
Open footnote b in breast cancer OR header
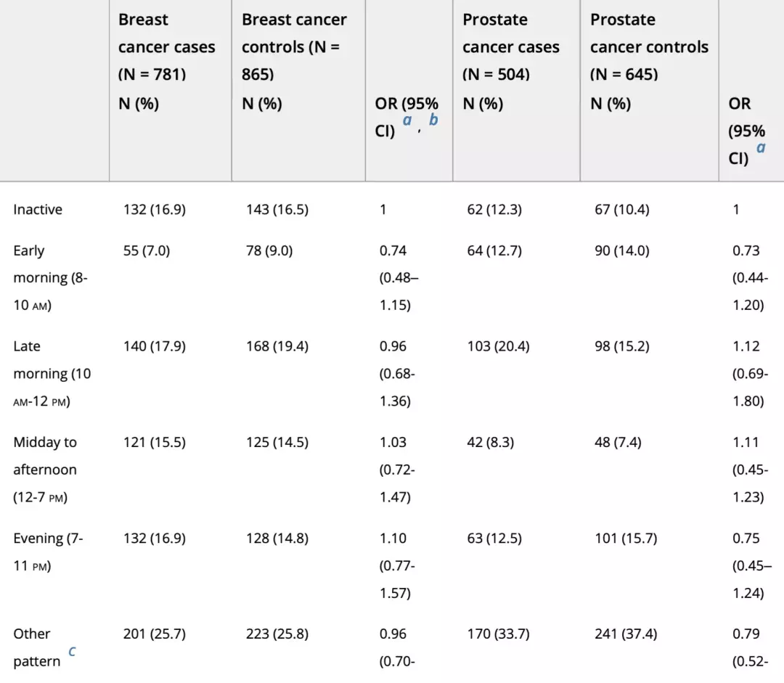point(433,120)
